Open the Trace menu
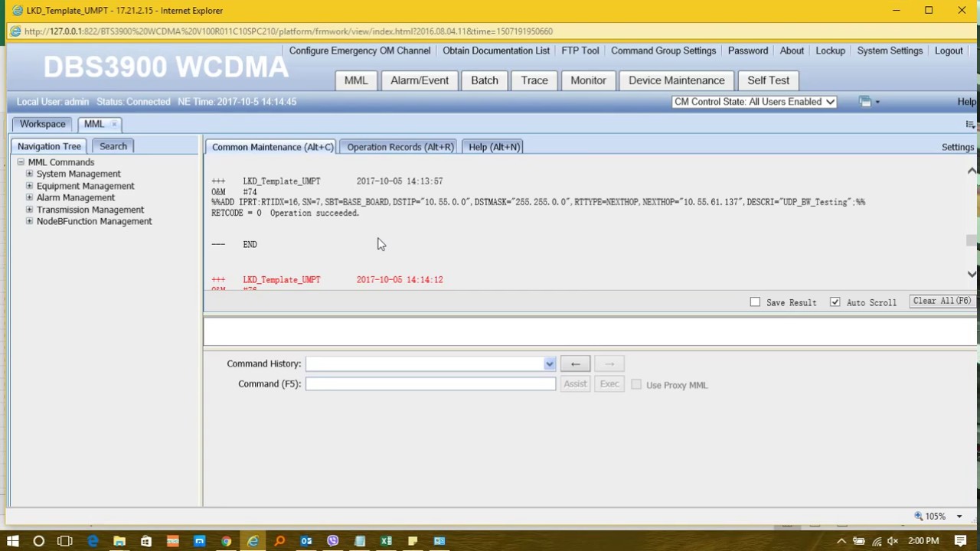This screenshot has width=980, height=551. coord(534,80)
